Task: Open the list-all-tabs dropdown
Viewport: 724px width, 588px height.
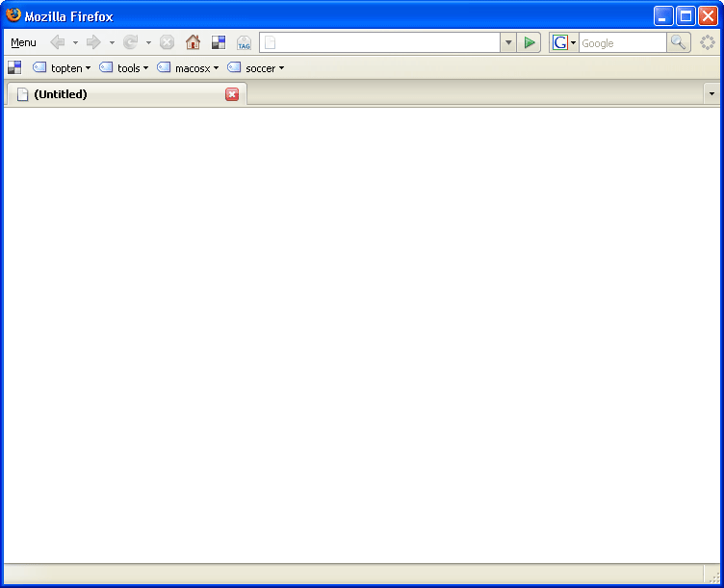Action: (711, 94)
